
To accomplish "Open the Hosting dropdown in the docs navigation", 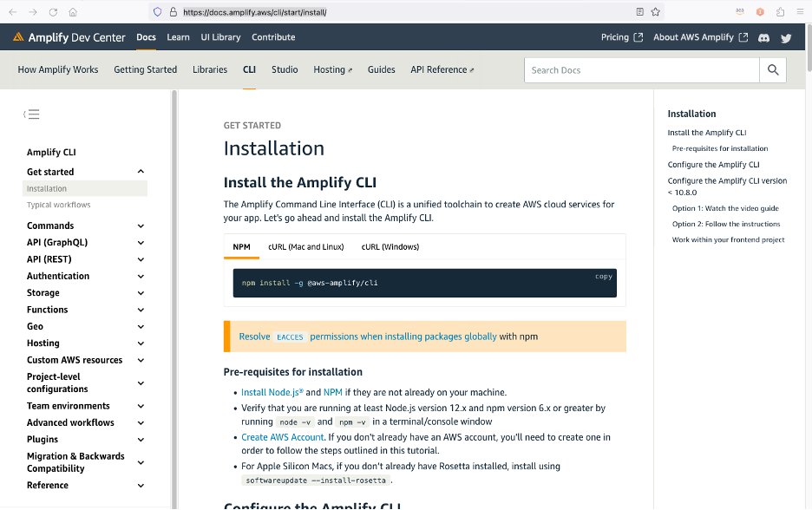I will point(332,69).
